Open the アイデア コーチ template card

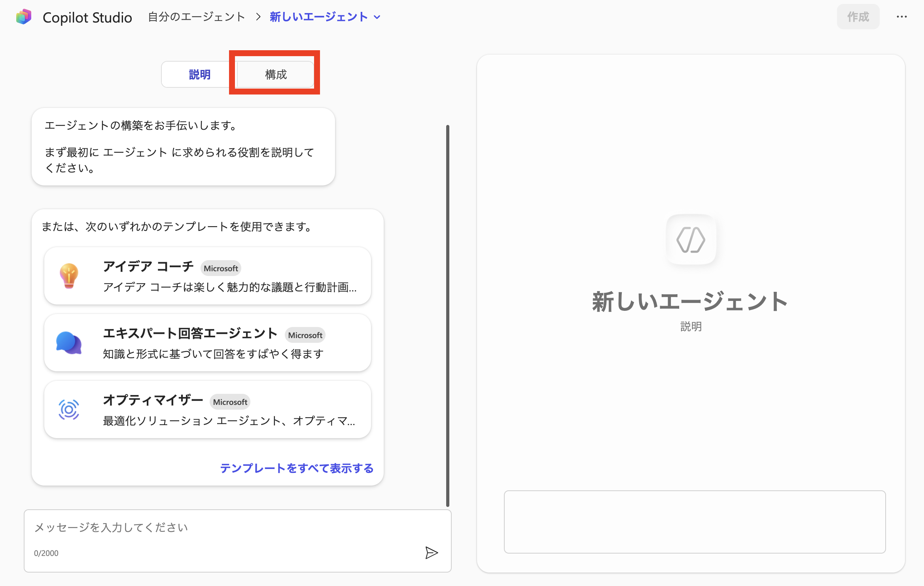pos(208,276)
